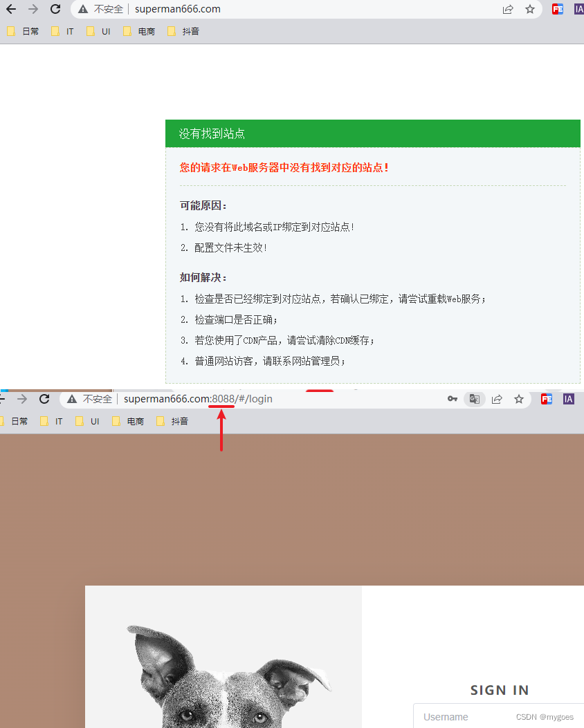Click the forward arrow in the top window
The image size is (584, 728).
click(x=33, y=9)
